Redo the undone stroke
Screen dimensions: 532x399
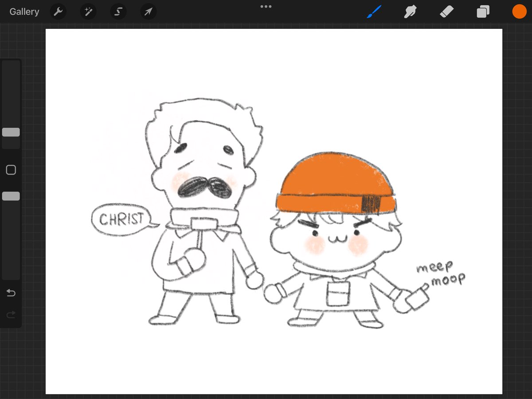(11, 314)
